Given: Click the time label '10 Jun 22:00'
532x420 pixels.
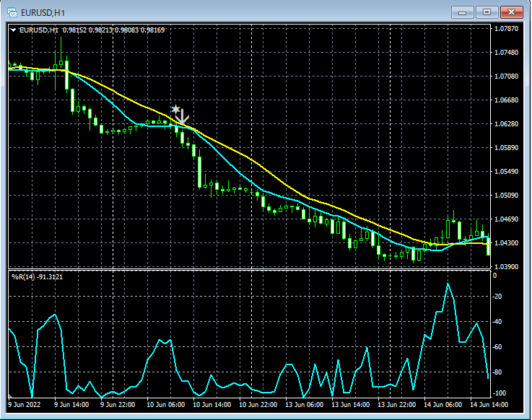Looking at the screenshot, I should coord(258,404).
